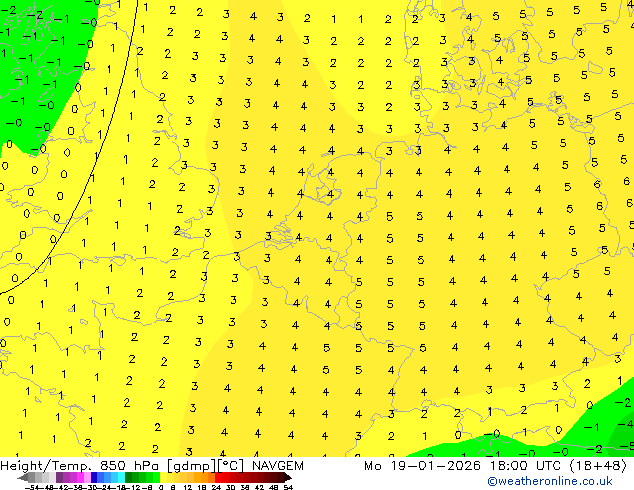Click the '-4' temperature value on the map
Viewport: 634px width, 490px height.
coord(625,424)
